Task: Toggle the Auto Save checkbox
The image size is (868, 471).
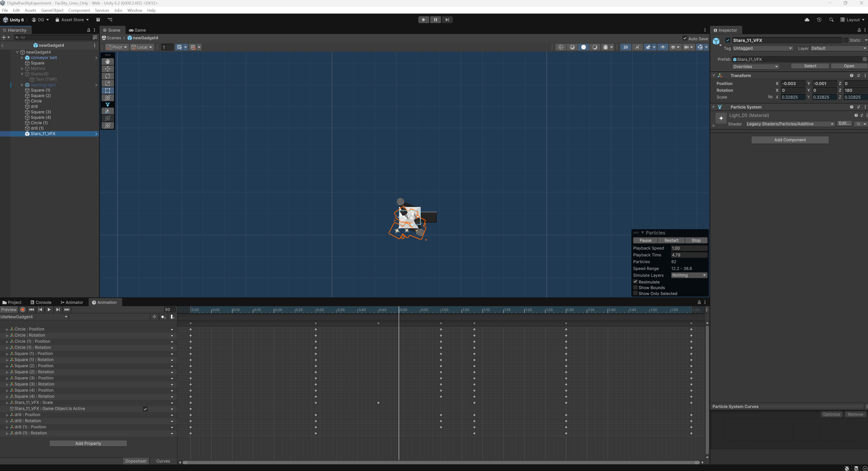Action: (685, 38)
